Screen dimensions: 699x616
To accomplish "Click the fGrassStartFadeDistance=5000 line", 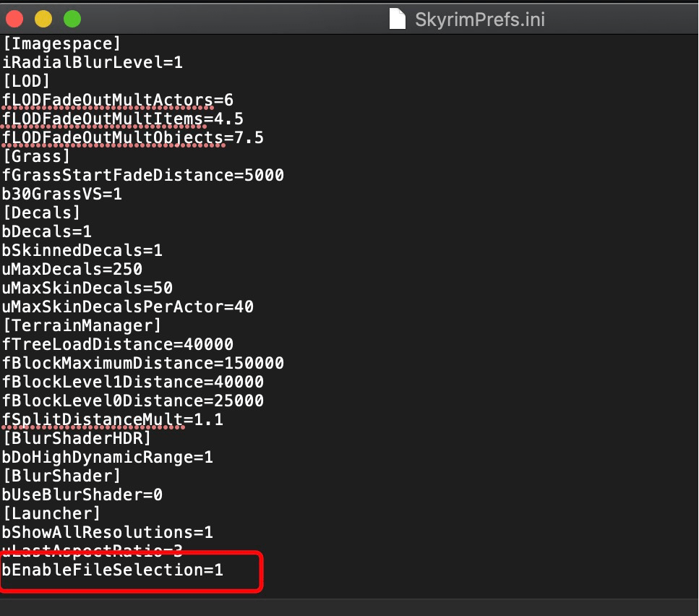I will 143,175.
